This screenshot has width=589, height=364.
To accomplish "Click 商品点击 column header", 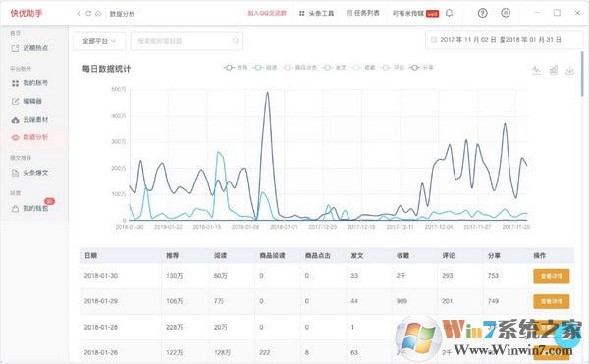I will tap(318, 255).
